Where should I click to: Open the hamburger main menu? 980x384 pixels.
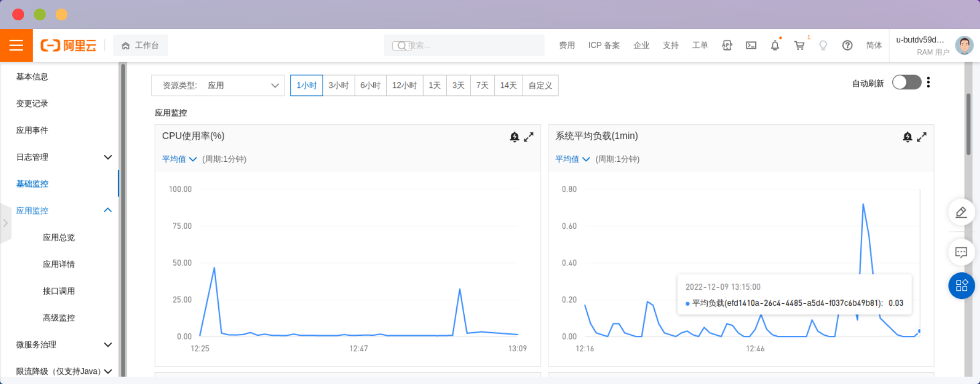pos(16,46)
